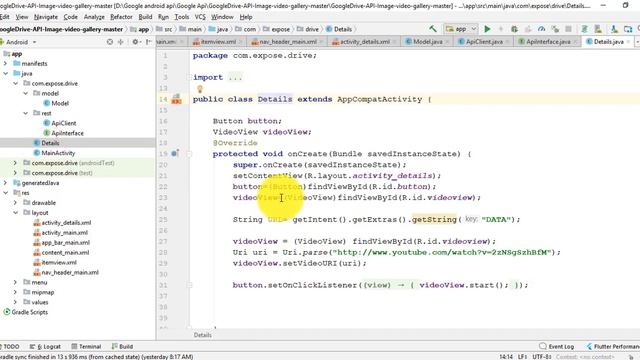This screenshot has height=360, width=640.
Task: Collapse the java folder
Action: tap(6, 73)
